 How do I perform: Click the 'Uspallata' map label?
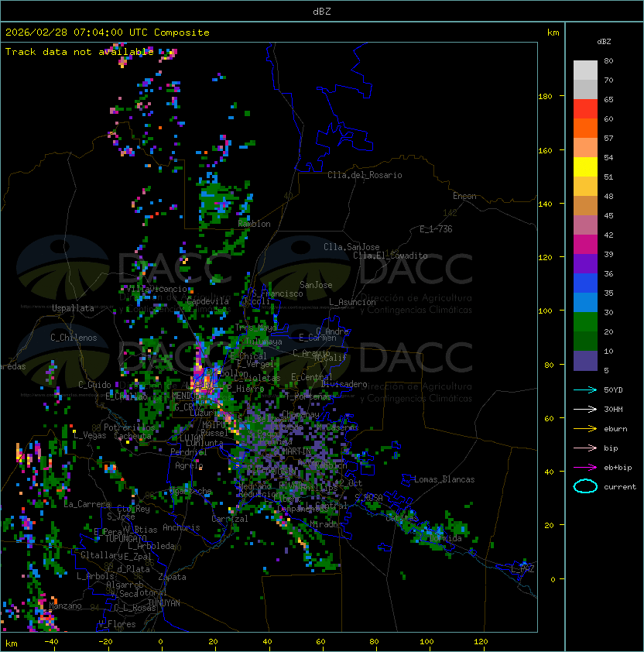(x=73, y=308)
